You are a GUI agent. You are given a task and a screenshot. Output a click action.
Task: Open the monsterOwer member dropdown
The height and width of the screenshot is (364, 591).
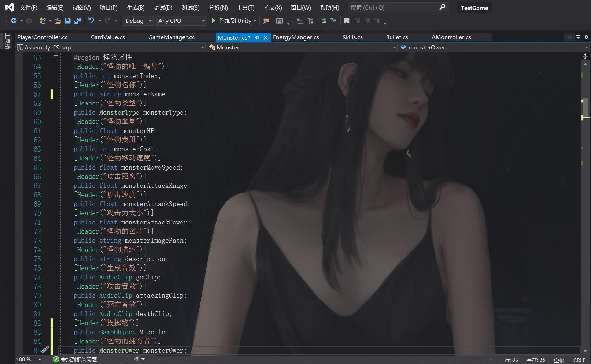pyautogui.click(x=494, y=47)
